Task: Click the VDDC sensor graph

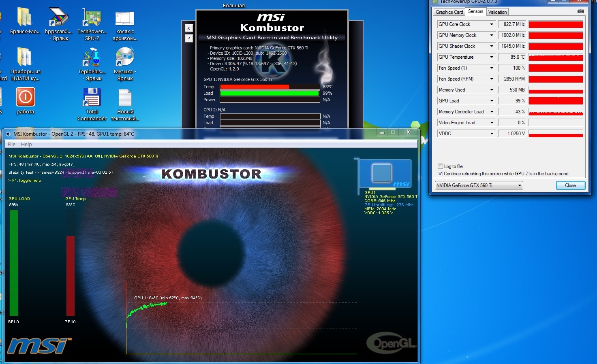Action: point(556,134)
